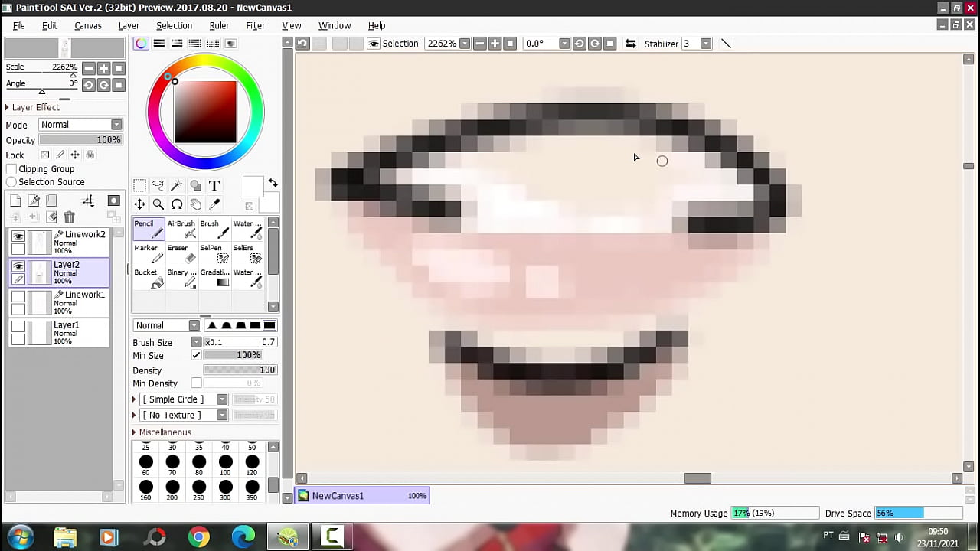Open the Layer menu
This screenshot has width=980, height=551.
[129, 25]
